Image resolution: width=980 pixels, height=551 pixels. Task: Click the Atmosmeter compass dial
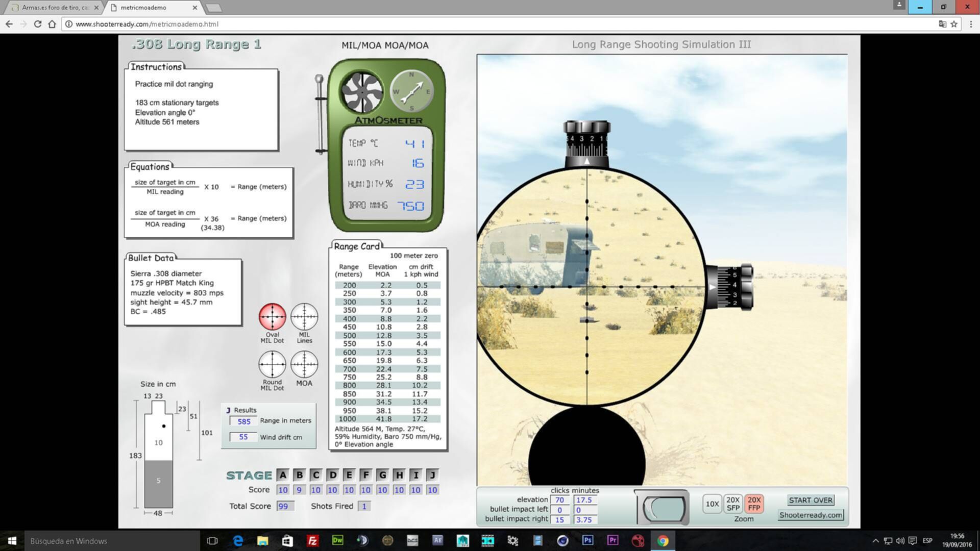click(411, 92)
